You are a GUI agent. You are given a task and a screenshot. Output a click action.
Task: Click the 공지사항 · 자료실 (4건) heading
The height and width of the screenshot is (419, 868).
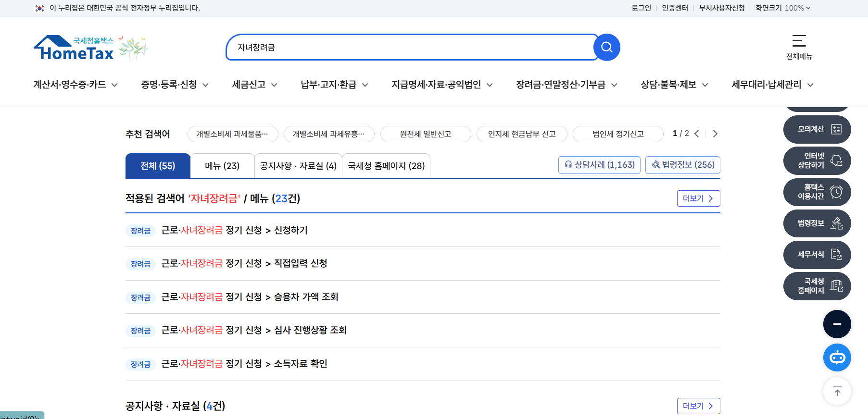coord(176,406)
